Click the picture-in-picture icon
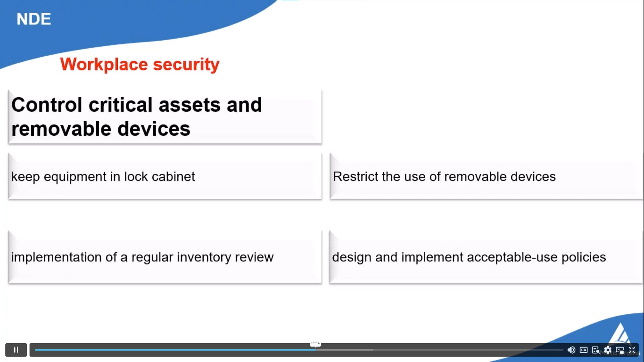Image resolution: width=644 pixels, height=362 pixels. 620,350
